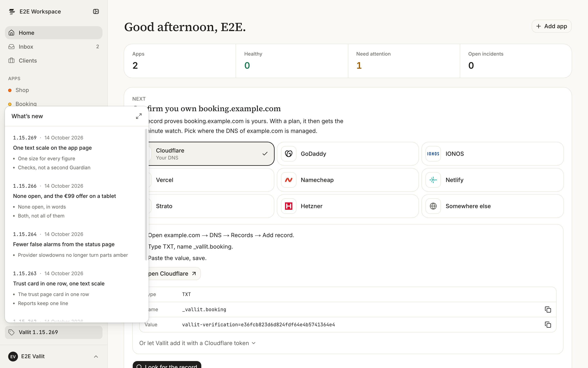Click the What's new panel scrollbar
The height and width of the screenshot is (368, 588).
[146, 195]
